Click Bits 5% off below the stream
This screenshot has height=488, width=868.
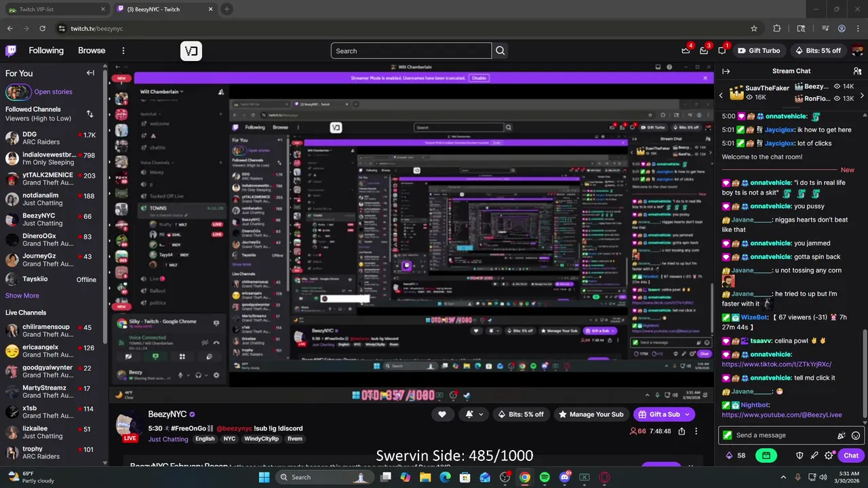click(521, 414)
